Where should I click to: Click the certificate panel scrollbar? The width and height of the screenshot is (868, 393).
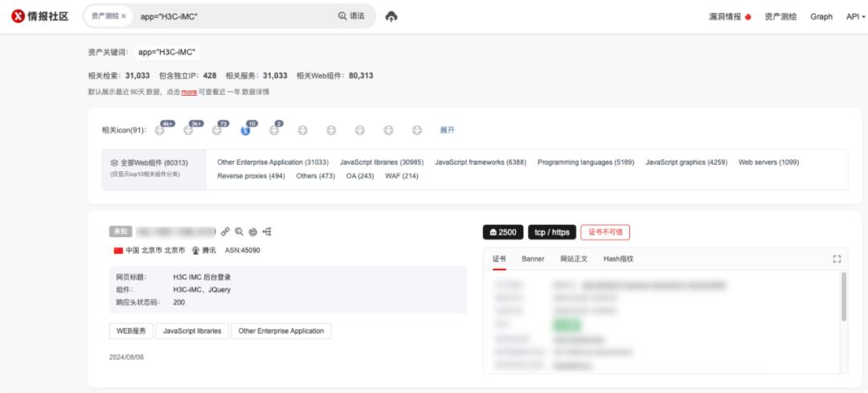click(844, 296)
